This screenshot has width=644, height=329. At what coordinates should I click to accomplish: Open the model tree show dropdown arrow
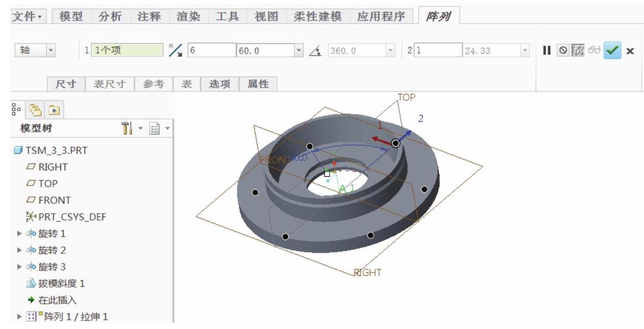tap(167, 129)
